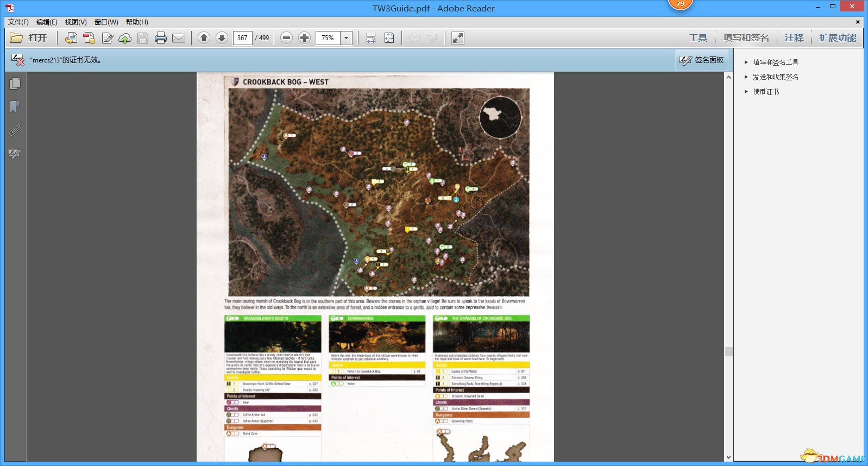Open the Edit (编辑) menu
The height and width of the screenshot is (466, 868).
[x=47, y=22]
